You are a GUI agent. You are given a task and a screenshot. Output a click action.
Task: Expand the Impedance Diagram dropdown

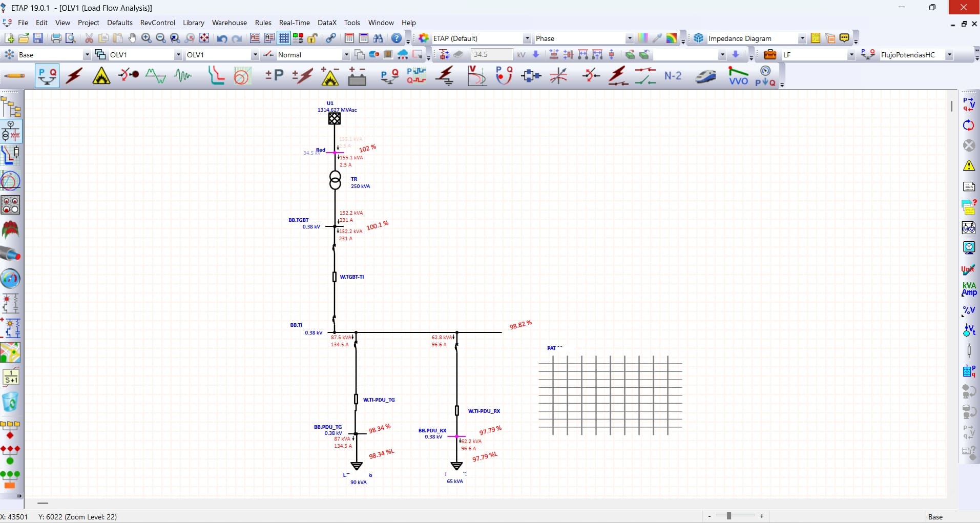[802, 38]
